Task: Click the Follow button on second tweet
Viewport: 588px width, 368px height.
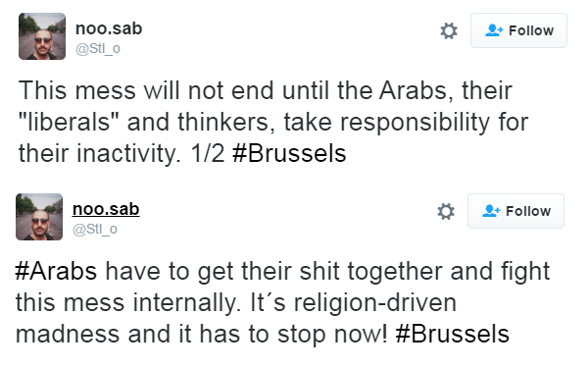Action: pos(515,211)
